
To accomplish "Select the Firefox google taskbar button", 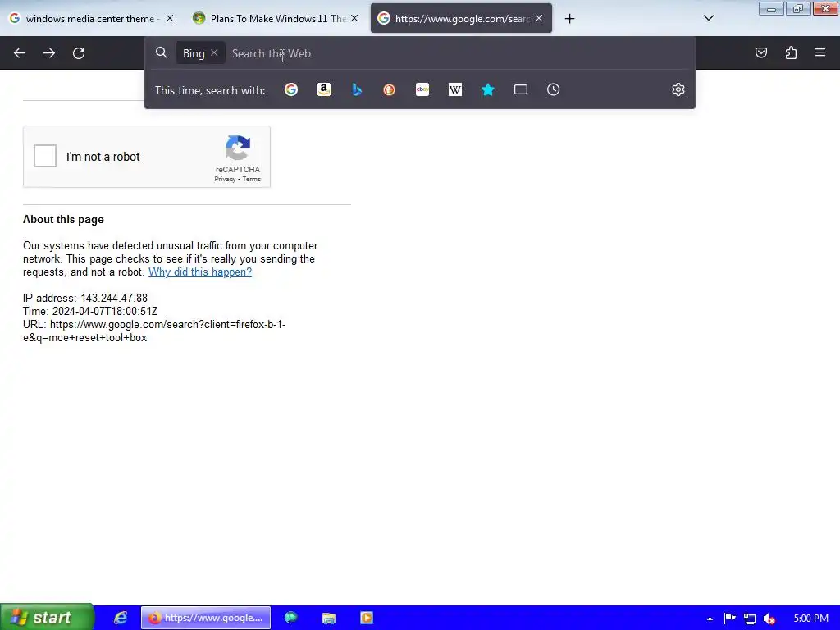I will point(206,618).
